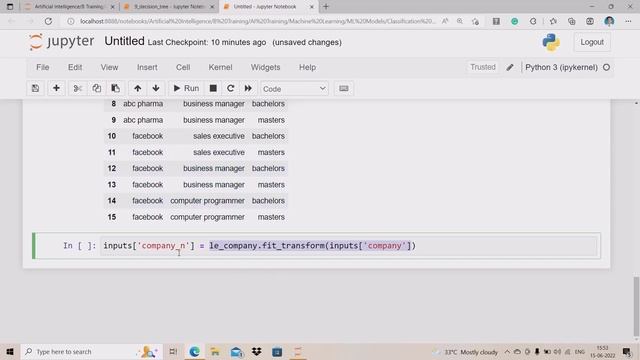
Task: Reload the browser page
Action: (x=48, y=21)
